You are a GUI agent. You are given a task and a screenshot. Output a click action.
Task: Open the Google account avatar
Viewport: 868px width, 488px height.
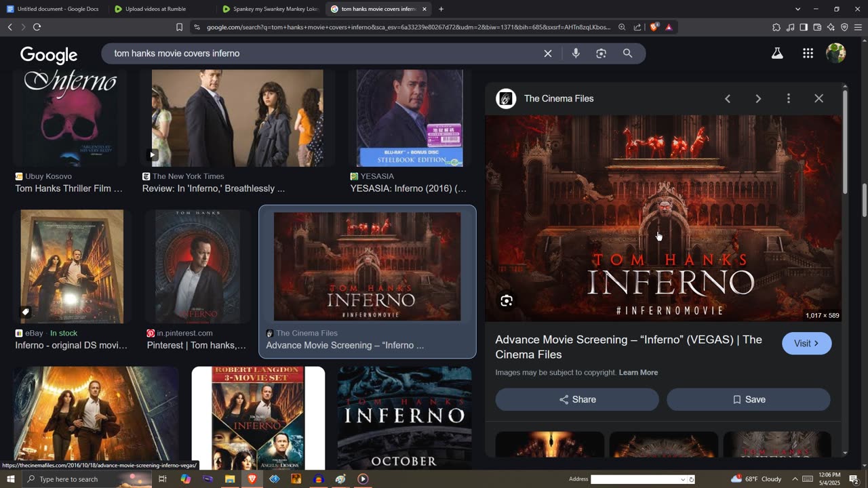click(x=835, y=54)
